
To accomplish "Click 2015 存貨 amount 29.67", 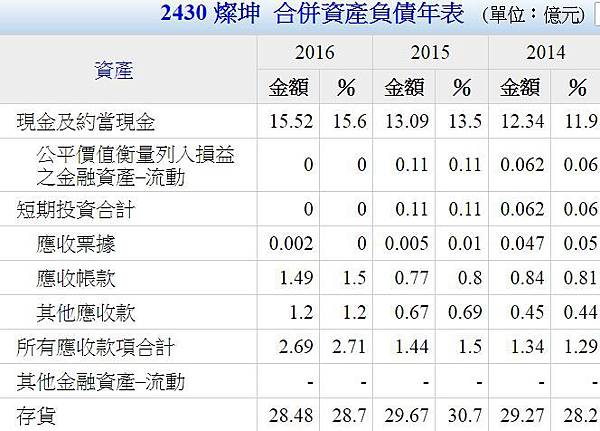I will (407, 416).
